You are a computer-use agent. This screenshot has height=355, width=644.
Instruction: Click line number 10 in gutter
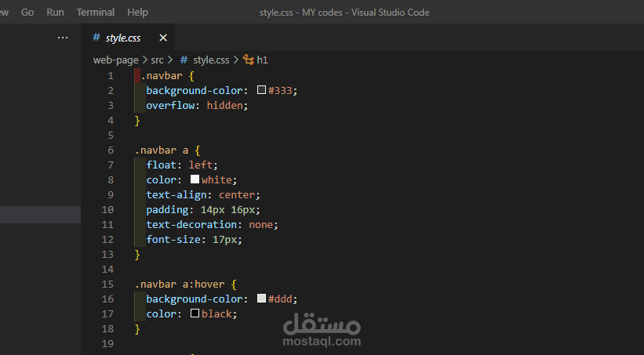coord(107,209)
